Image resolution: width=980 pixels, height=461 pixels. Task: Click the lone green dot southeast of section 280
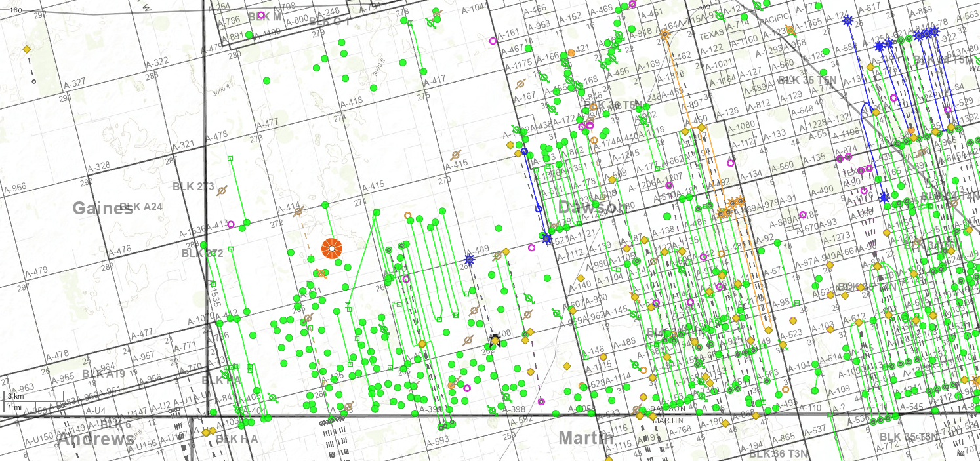click(266, 81)
